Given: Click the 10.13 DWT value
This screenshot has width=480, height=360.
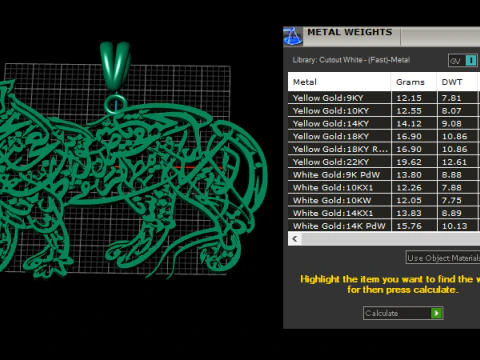Looking at the screenshot, I should pos(454,226).
